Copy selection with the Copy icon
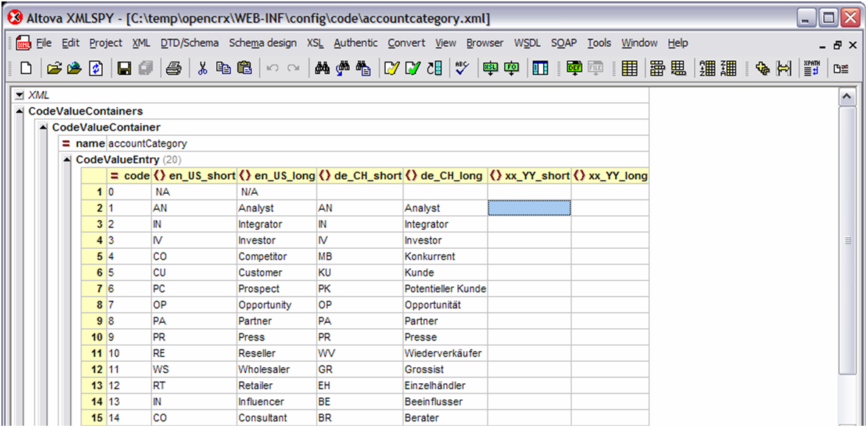Screen dimensions: 868x428 tap(223, 68)
